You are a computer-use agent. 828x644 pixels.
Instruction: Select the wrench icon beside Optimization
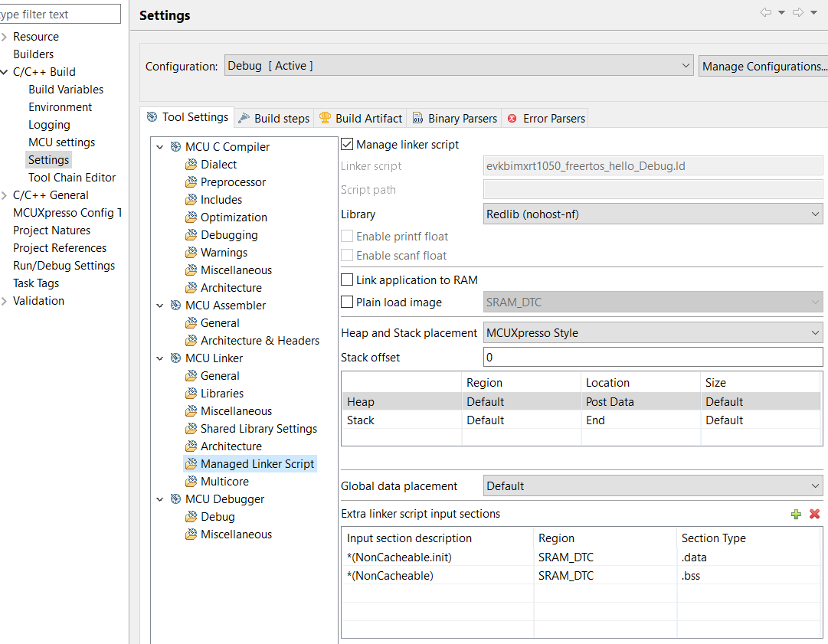point(191,217)
